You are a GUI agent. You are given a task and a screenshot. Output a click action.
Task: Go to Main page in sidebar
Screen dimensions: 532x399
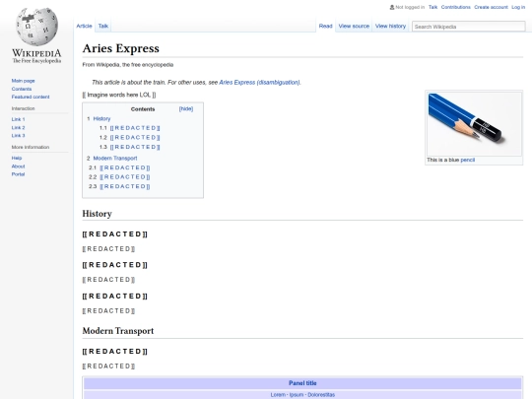click(x=23, y=81)
